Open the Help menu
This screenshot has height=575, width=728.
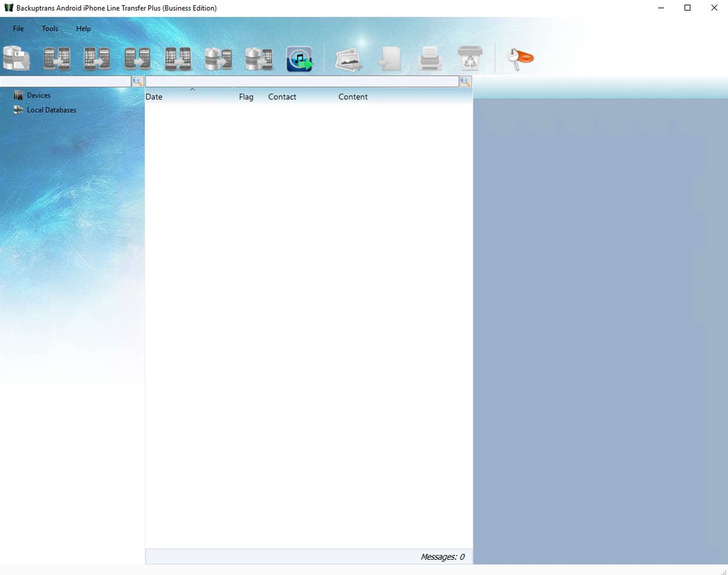coord(83,28)
